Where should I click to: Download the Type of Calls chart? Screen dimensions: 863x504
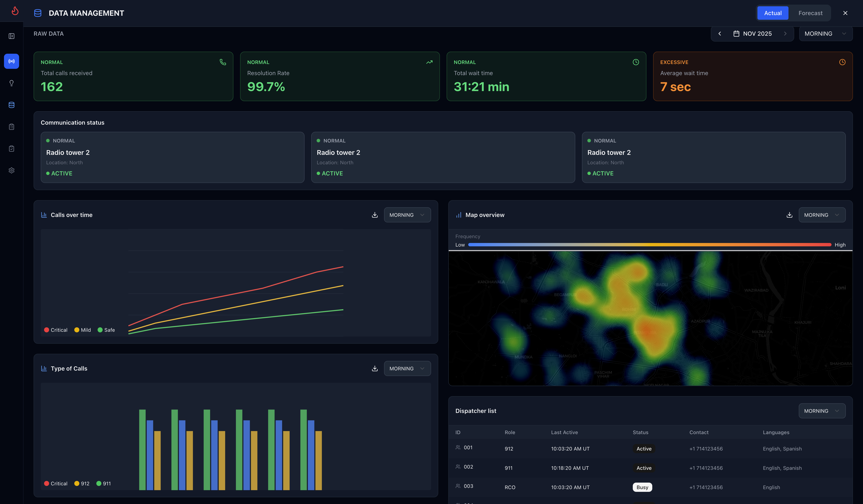pos(375,368)
